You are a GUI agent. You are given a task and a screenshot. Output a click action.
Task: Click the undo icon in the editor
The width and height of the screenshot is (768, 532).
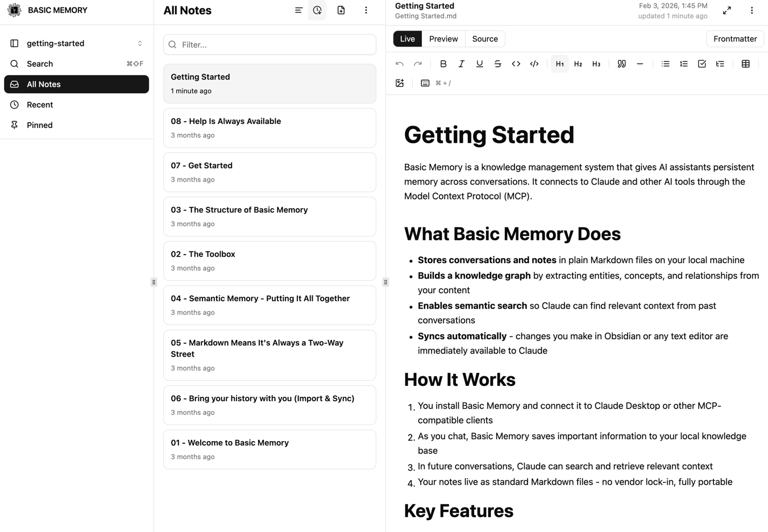399,64
